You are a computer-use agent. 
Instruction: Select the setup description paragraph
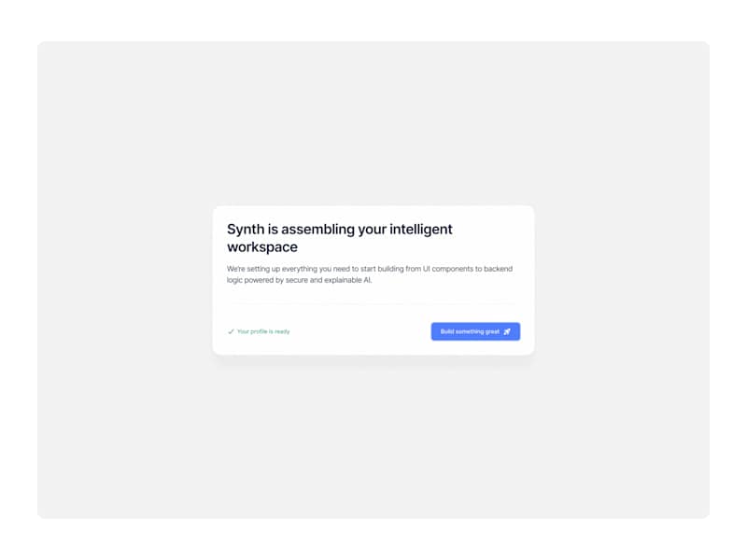pyautogui.click(x=370, y=273)
